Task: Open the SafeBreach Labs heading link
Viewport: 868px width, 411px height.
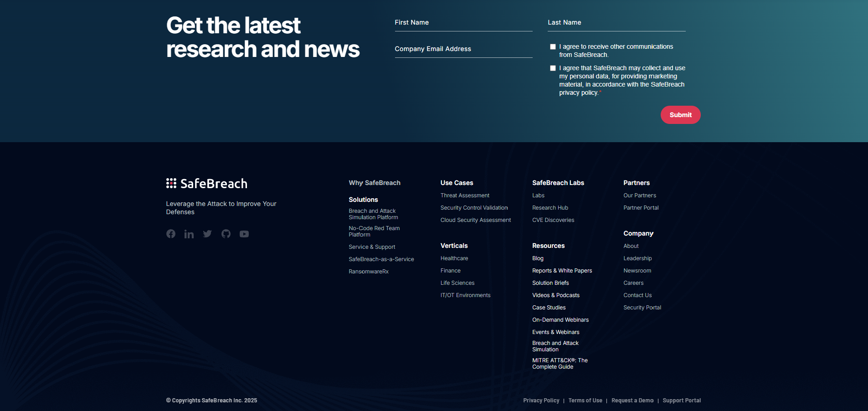Action: pyautogui.click(x=558, y=183)
